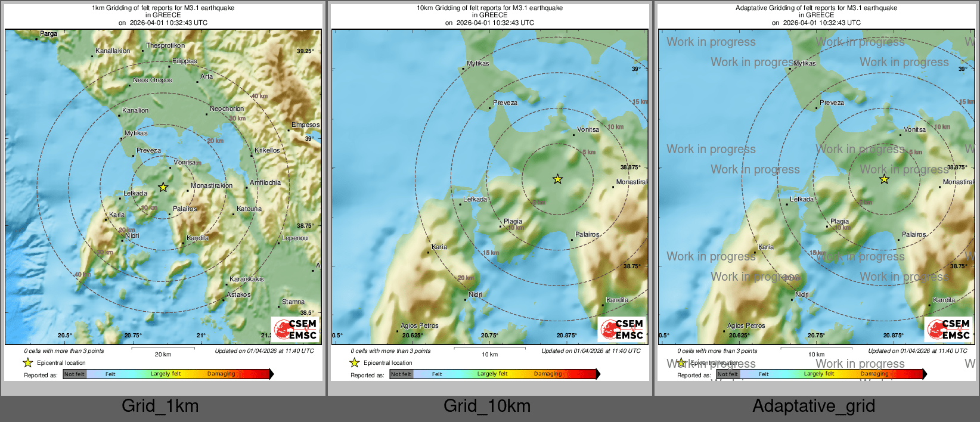This screenshot has height=422, width=980.
Task: Click the 'Karia' label on the Adaptative_grid map
Action: [766, 247]
